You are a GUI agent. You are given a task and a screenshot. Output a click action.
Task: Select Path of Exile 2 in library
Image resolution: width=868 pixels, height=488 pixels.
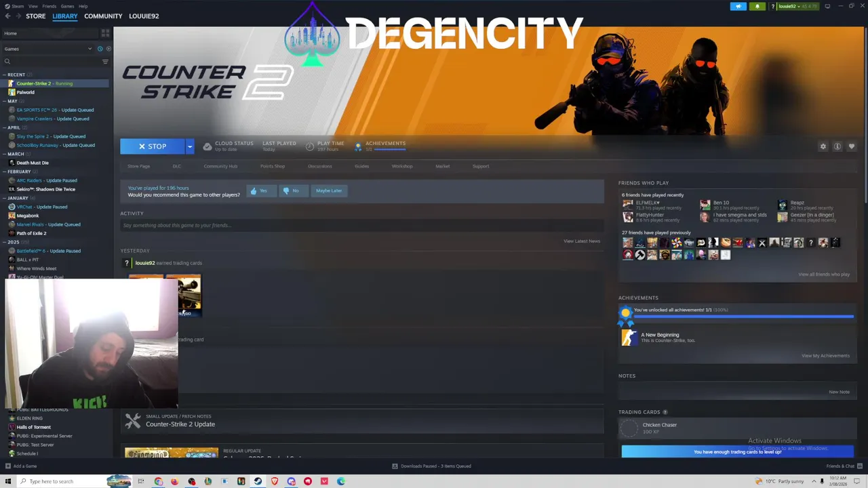pos(31,233)
